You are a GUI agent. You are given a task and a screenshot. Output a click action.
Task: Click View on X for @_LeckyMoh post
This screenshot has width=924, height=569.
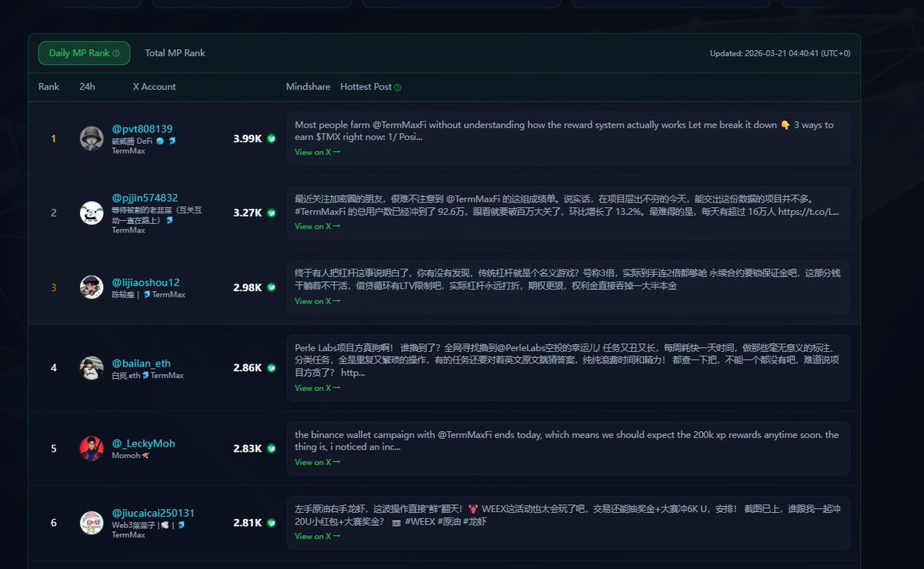317,462
